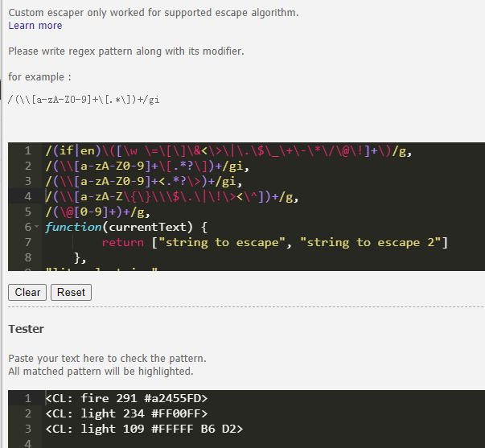
Task: Click line number 8 in the pattern editor gutter
Action: coord(28,257)
